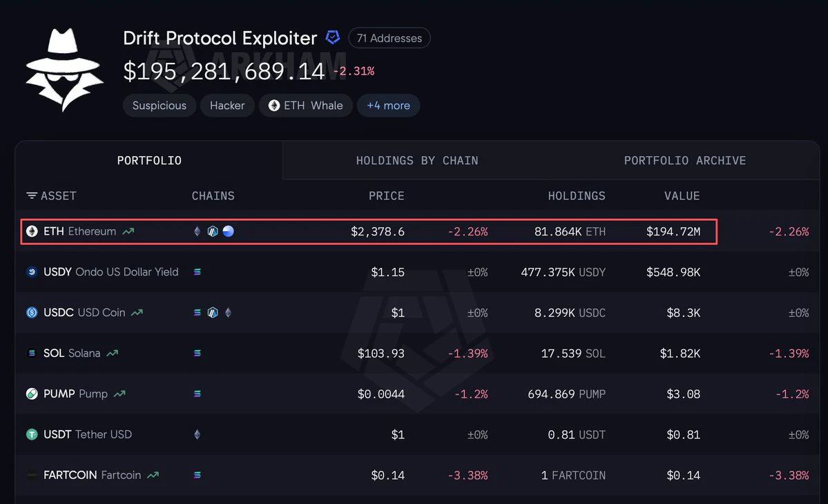This screenshot has height=504, width=828.
Task: Open the trend chart icon beside ETH Ethereum
Action: (x=128, y=231)
